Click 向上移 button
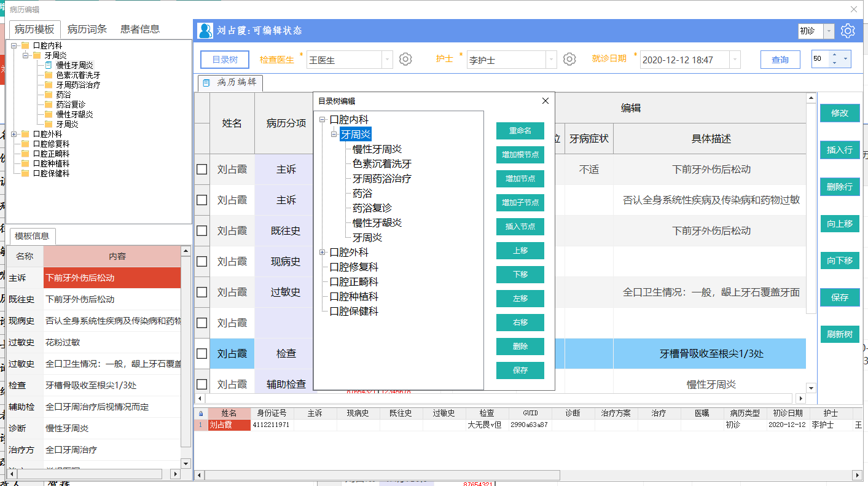 840,224
